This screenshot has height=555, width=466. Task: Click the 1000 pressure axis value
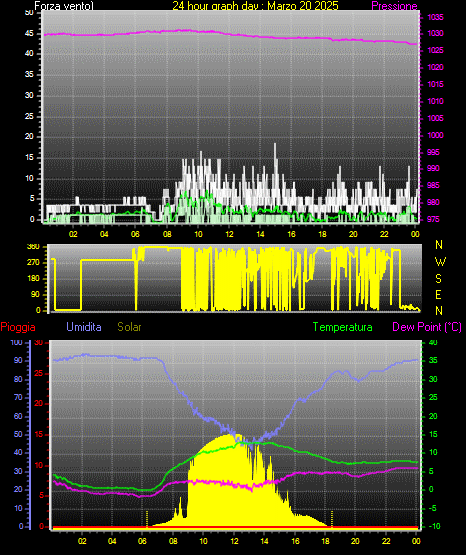pyautogui.click(x=435, y=135)
